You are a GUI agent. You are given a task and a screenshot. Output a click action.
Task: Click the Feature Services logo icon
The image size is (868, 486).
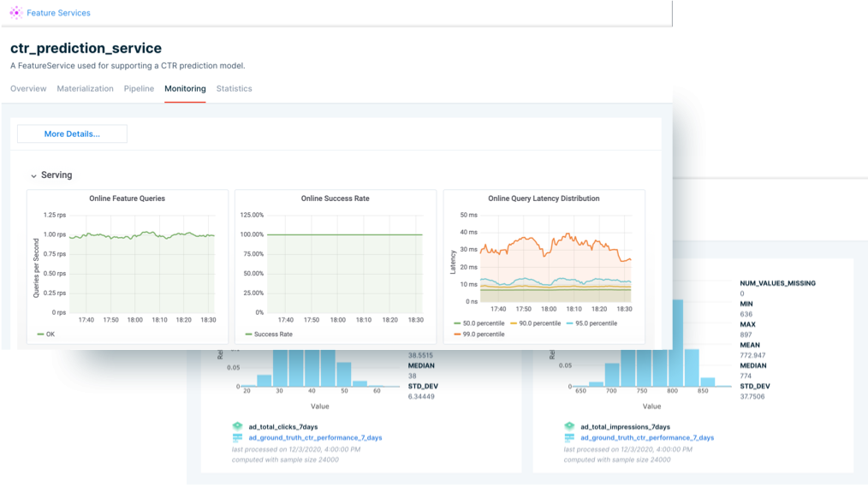pos(16,12)
